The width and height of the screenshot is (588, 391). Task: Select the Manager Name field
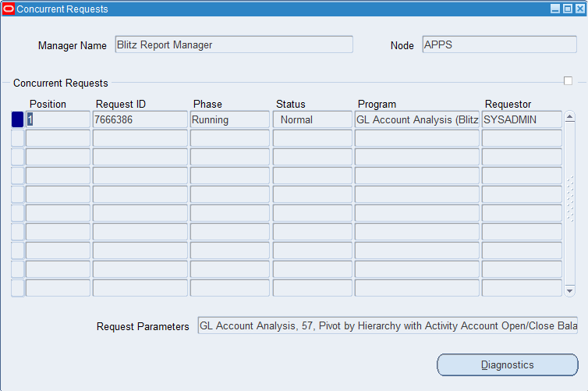click(x=234, y=44)
